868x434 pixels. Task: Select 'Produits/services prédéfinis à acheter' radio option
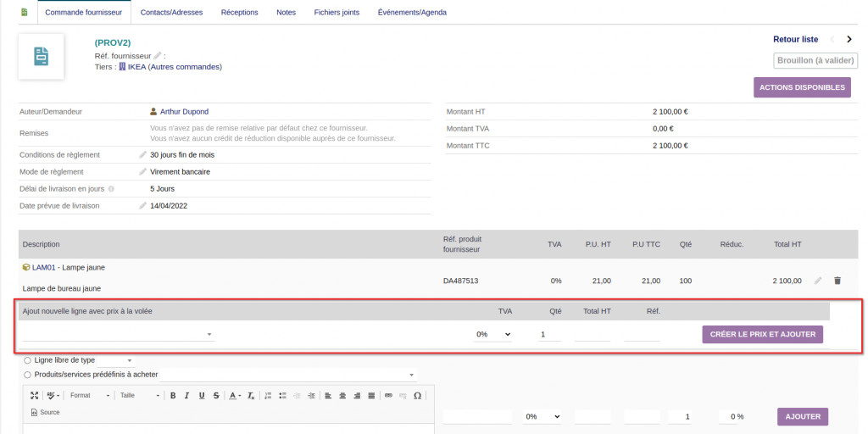click(28, 375)
